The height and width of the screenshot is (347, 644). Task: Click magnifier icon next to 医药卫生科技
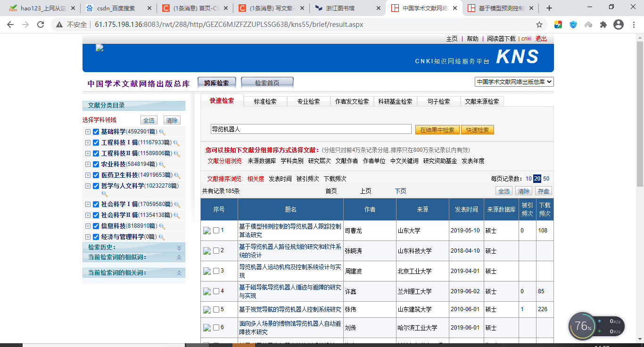(177, 175)
